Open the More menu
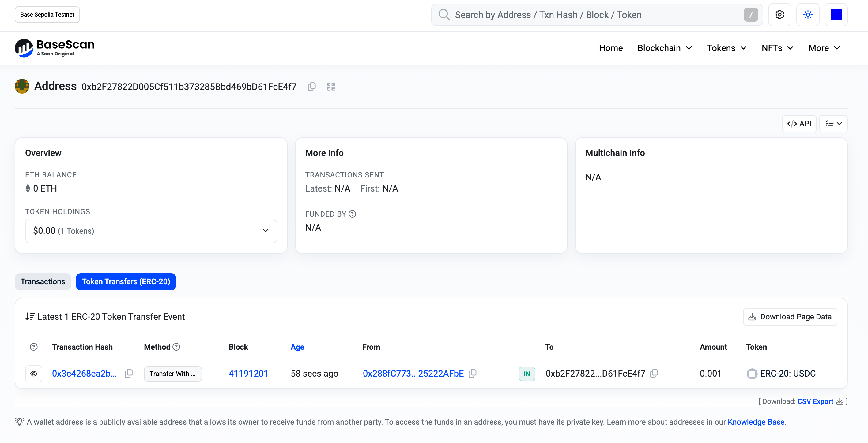The width and height of the screenshot is (868, 443). (x=824, y=48)
